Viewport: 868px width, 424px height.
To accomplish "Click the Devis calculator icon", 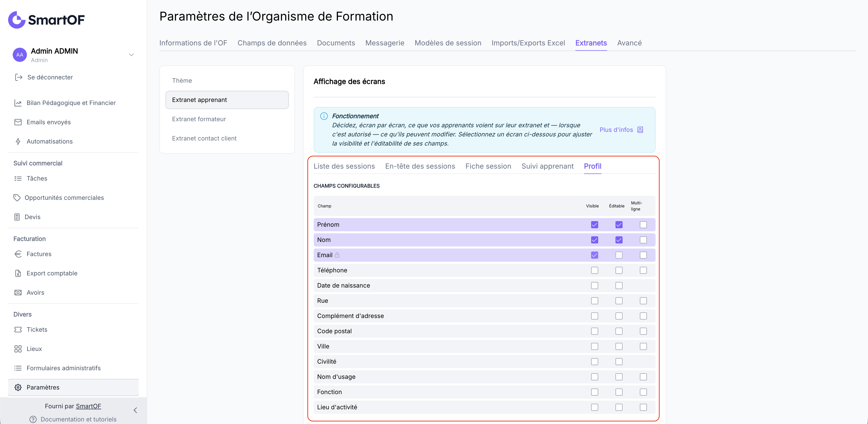I will 17,217.
